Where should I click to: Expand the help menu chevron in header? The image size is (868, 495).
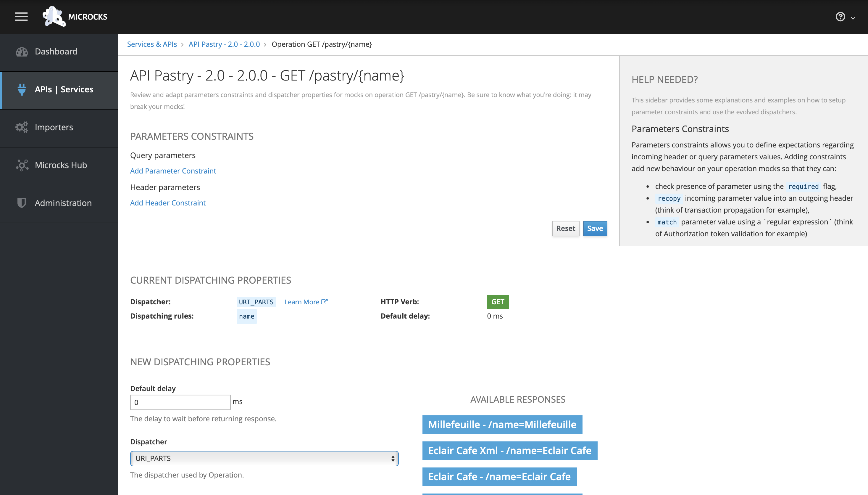click(853, 18)
